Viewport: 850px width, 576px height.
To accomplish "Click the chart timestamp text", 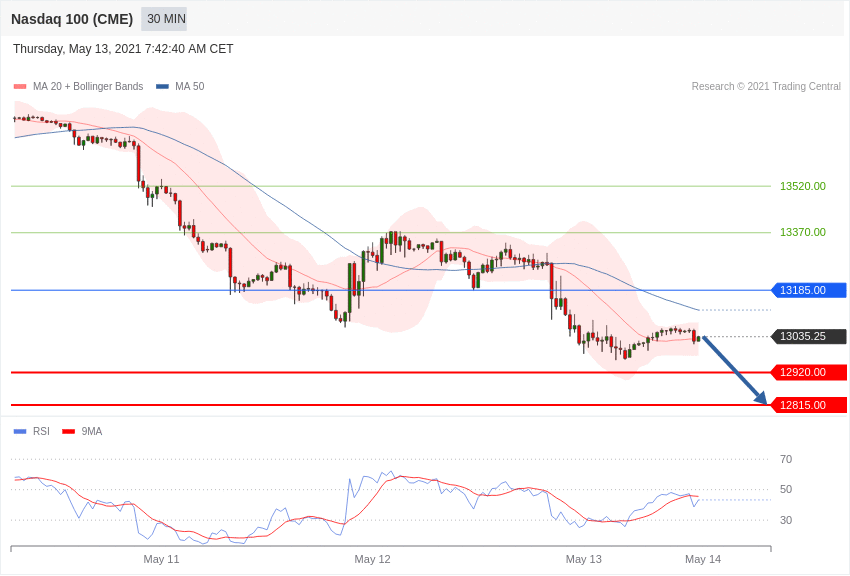I will click(x=123, y=49).
